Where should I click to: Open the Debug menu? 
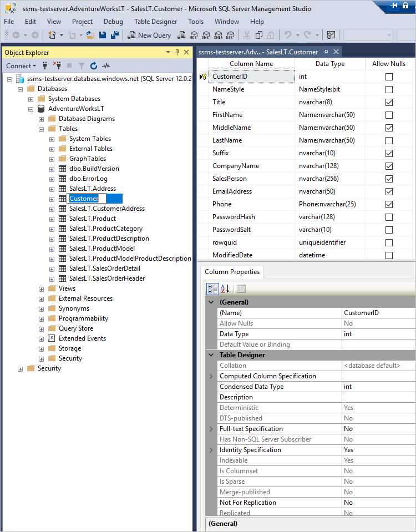(x=113, y=22)
